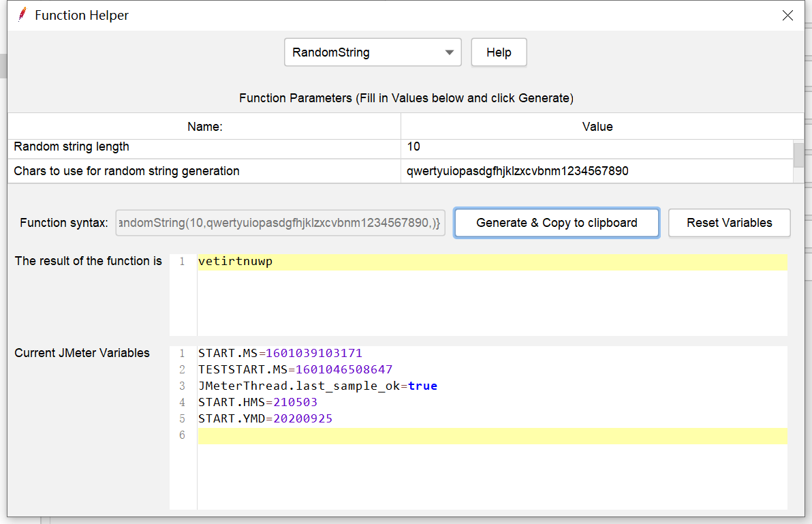Click the 'Current JMeter Variables' label
This screenshot has height=524, width=812.
pyautogui.click(x=82, y=353)
